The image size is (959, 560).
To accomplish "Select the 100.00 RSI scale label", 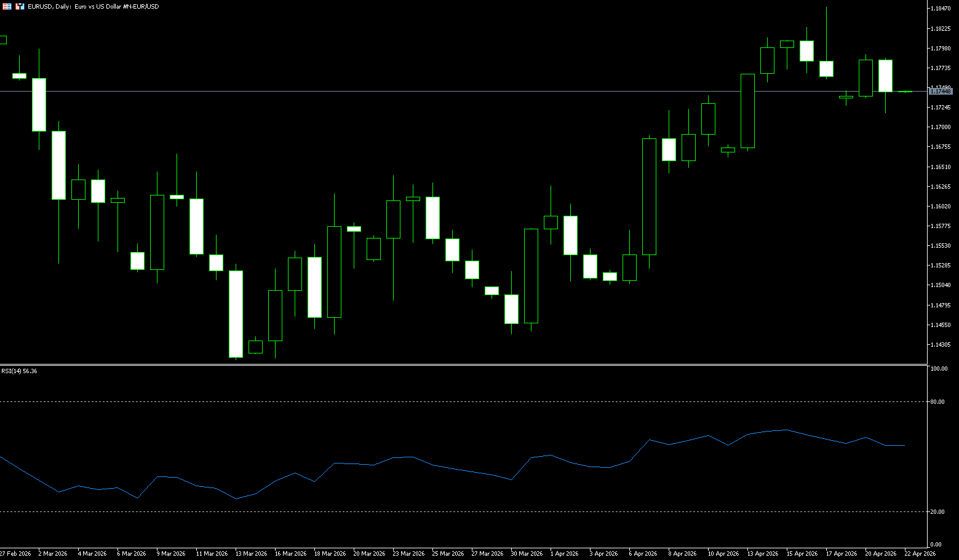I will click(x=939, y=369).
